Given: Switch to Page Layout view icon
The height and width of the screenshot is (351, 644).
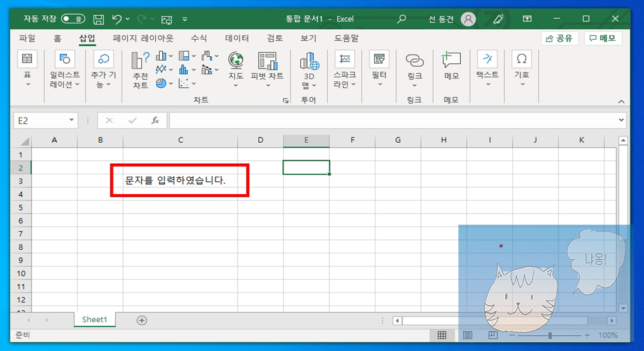Looking at the screenshot, I should (467, 335).
